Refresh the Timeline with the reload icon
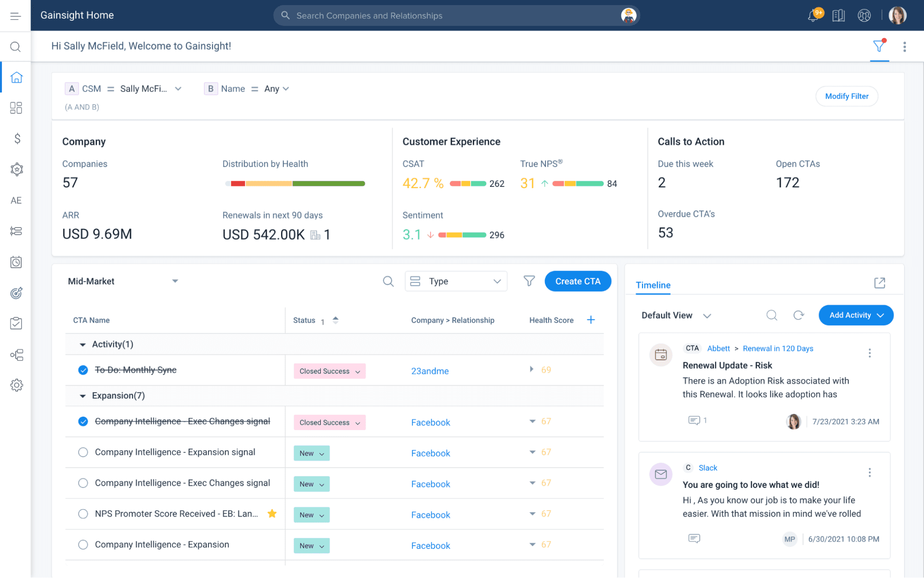The width and height of the screenshot is (924, 578). pyautogui.click(x=798, y=315)
